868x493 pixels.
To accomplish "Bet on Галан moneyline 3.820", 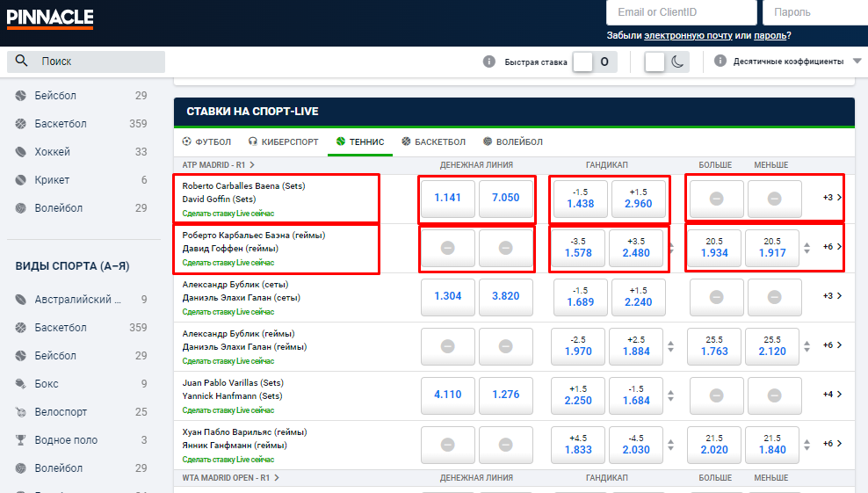I will (x=506, y=296).
